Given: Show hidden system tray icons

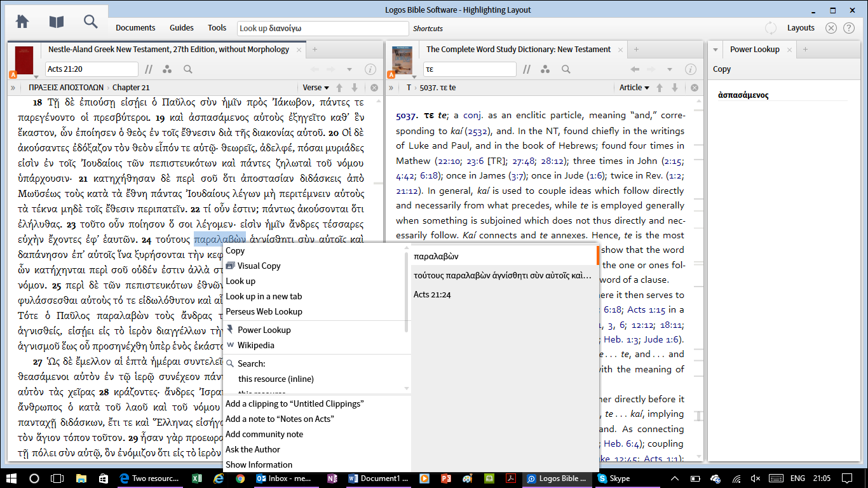Looking at the screenshot, I should (675, 478).
